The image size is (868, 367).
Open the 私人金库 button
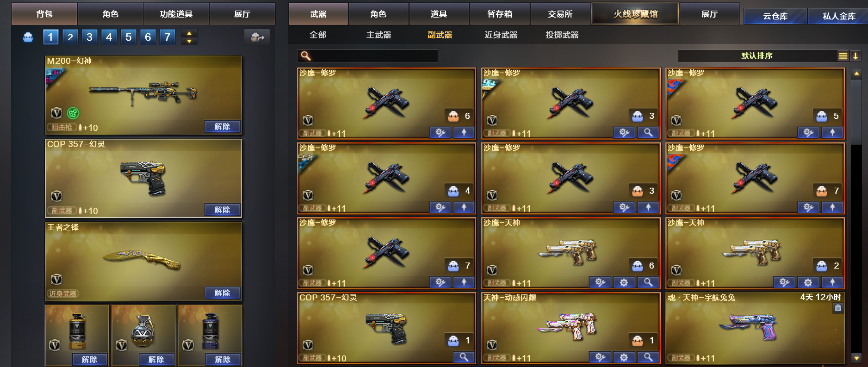[x=838, y=16]
